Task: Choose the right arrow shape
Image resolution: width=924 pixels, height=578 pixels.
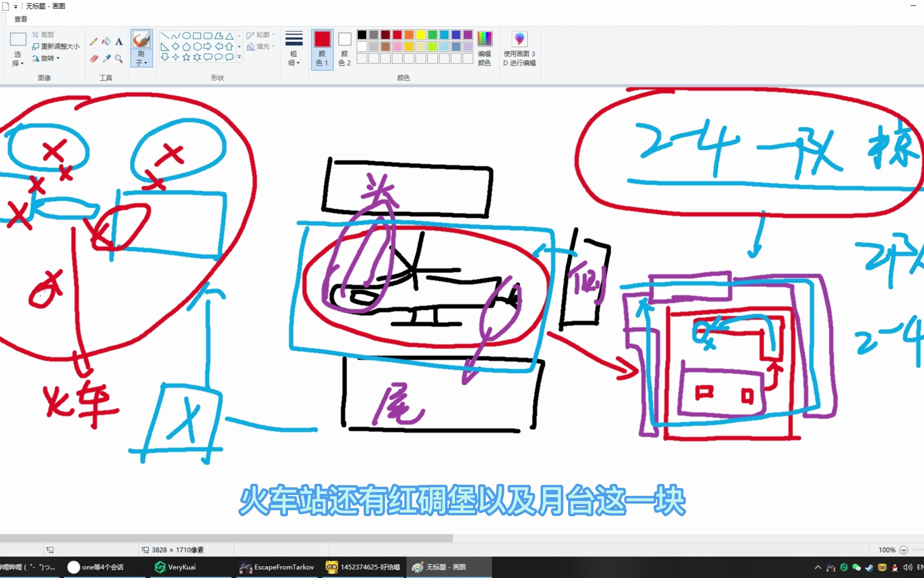Action: [208, 47]
